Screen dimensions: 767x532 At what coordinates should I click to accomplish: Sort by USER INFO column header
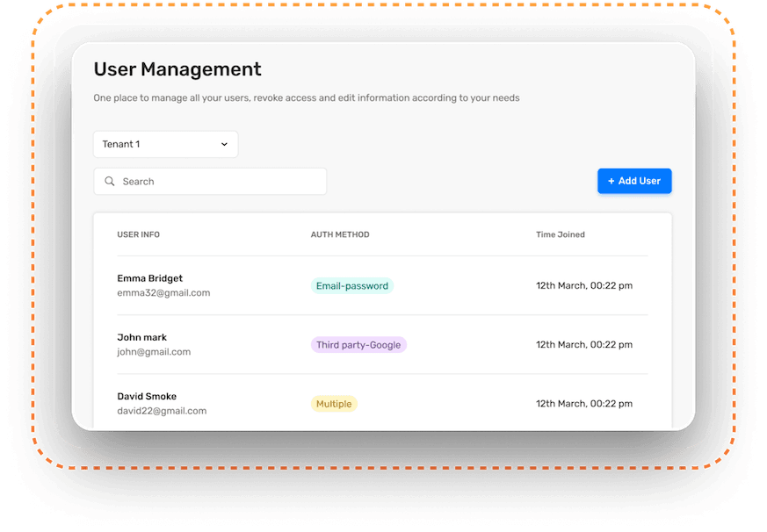click(139, 234)
